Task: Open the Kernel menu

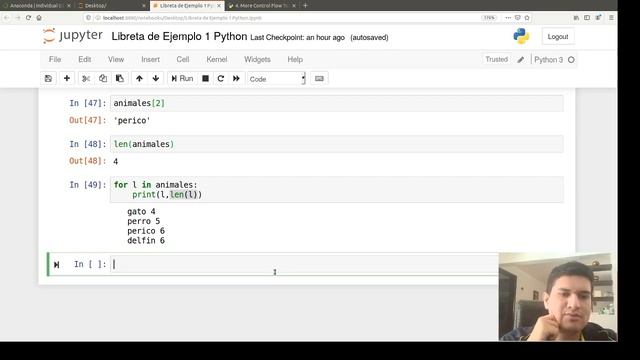Action: click(216, 60)
